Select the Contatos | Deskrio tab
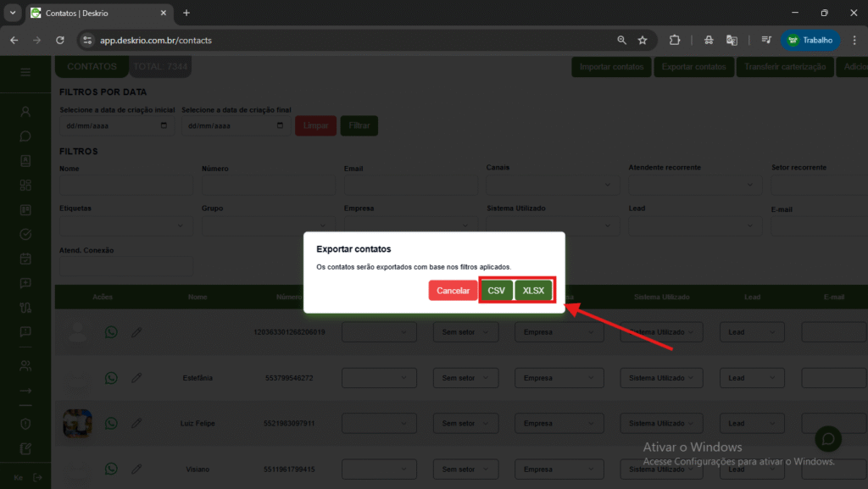 pyautogui.click(x=100, y=13)
